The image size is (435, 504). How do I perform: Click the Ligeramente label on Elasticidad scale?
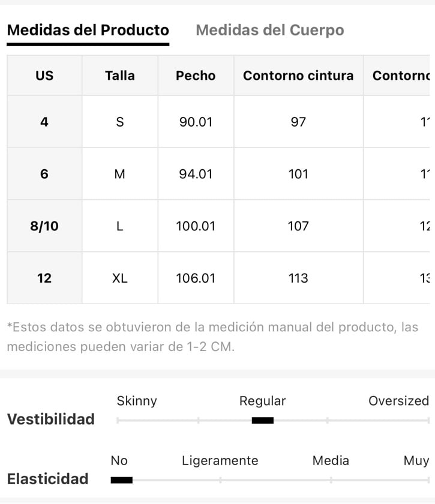tap(220, 461)
